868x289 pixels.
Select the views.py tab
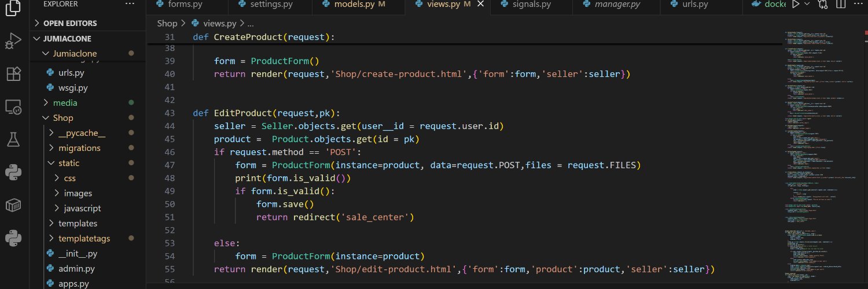click(447, 5)
